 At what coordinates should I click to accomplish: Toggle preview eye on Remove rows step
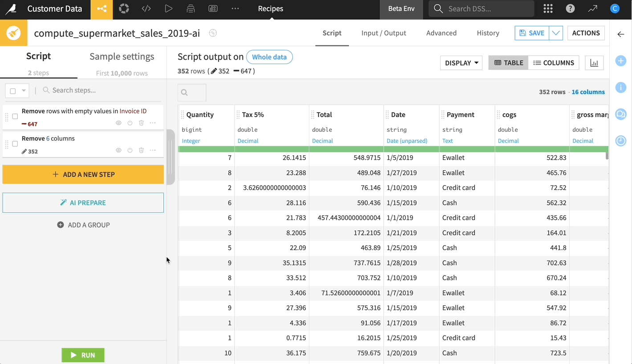point(118,123)
